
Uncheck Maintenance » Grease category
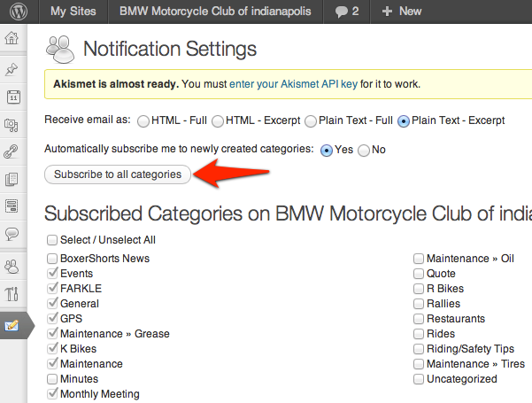pos(52,334)
